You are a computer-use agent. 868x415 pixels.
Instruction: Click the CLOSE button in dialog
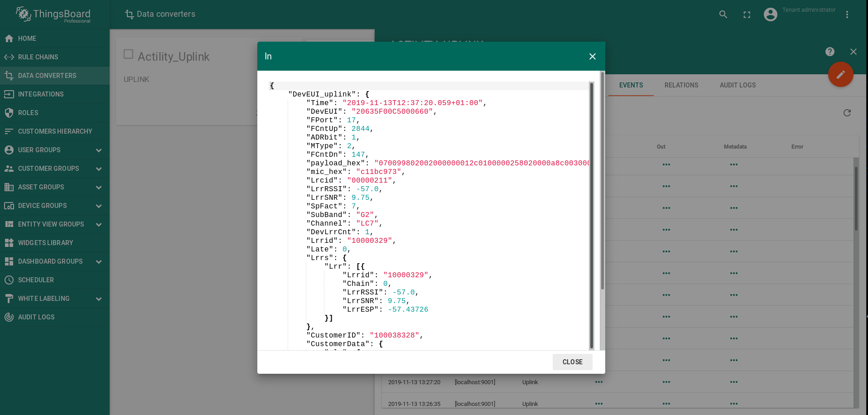point(573,362)
